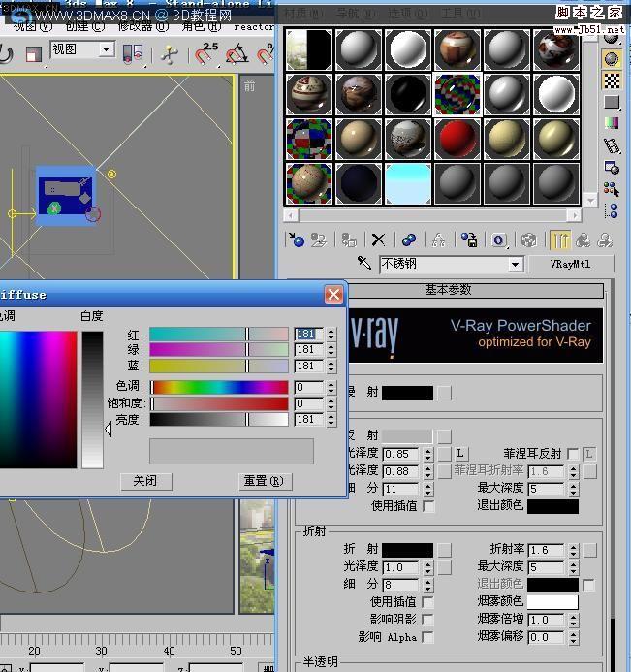
Task: Toggle 使用插值 checkbox under reflection
Action: (428, 506)
